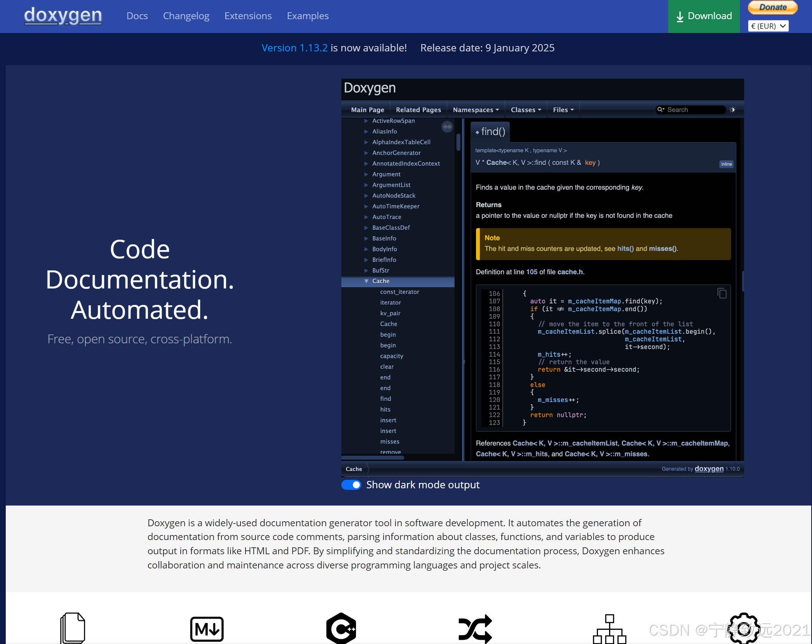Image resolution: width=812 pixels, height=644 pixels.
Task: Click the tree panel splitter handle
Action: click(464, 362)
